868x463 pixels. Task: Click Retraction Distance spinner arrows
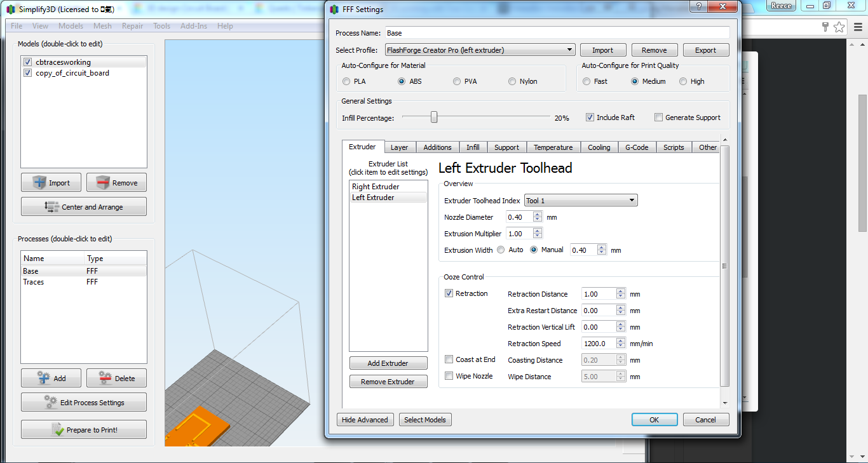pos(621,294)
